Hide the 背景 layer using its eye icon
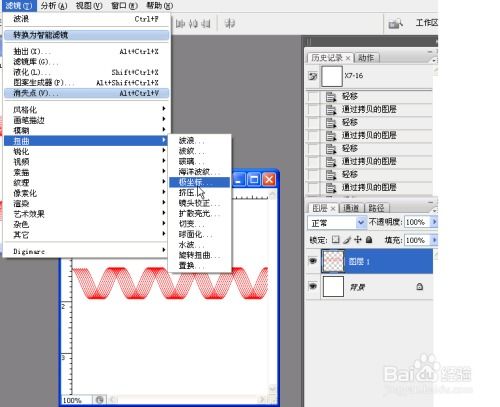 click(x=313, y=286)
